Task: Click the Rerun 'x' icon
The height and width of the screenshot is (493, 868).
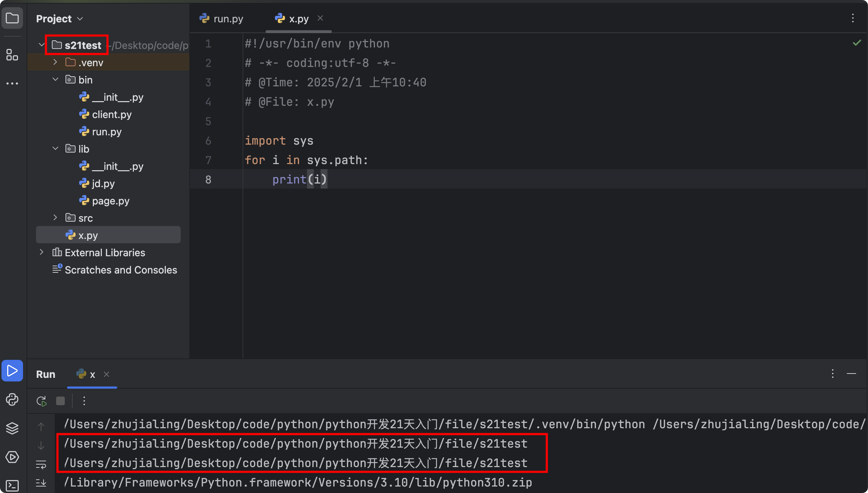Action: click(41, 401)
